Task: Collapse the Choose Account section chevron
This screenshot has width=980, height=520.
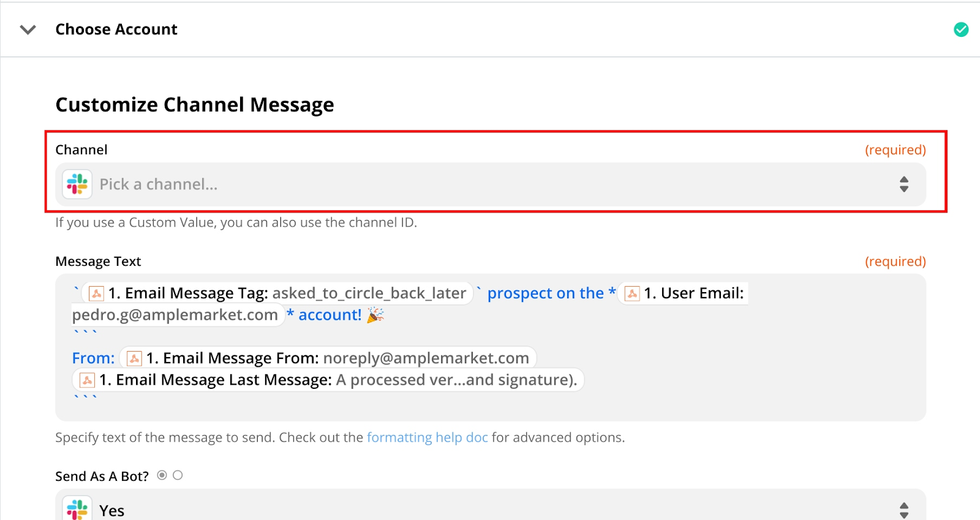Action: 28,29
